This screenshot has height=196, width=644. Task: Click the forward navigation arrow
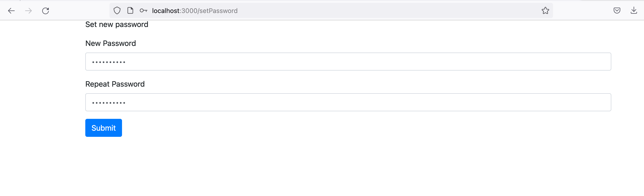coord(28,11)
